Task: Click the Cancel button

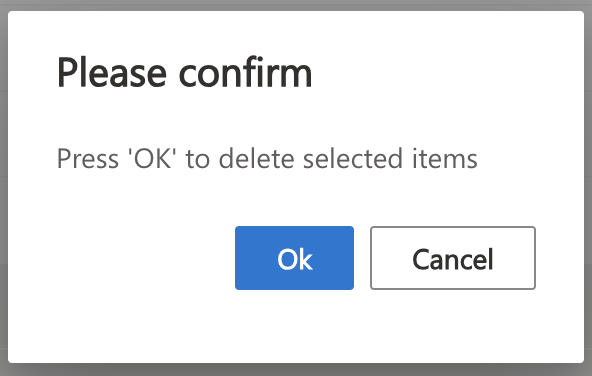Action: point(453,258)
